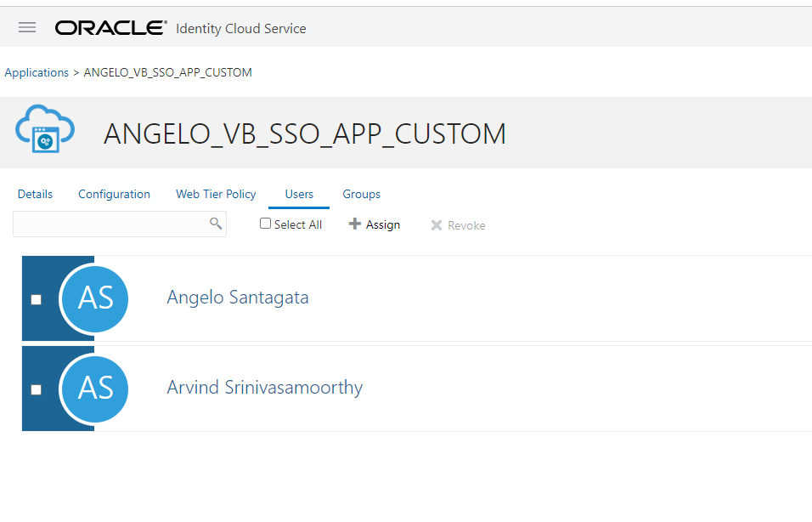
Task: Click the Assign plus icon
Action: pyautogui.click(x=355, y=224)
